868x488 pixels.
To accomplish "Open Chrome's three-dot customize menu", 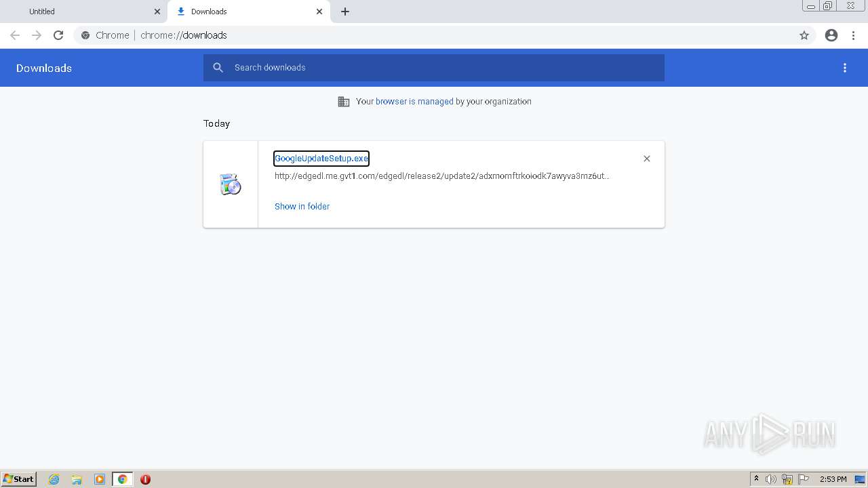I will (853, 35).
